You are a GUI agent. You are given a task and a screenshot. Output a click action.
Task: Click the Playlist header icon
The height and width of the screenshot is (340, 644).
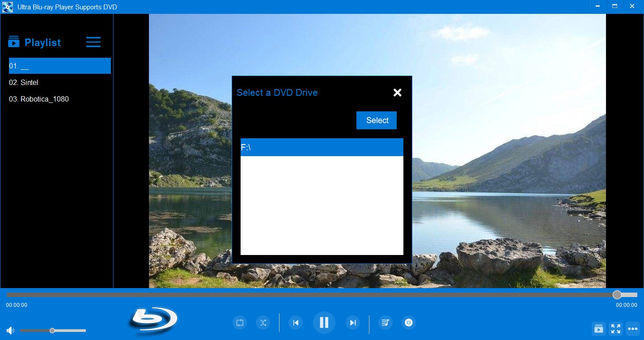point(14,42)
